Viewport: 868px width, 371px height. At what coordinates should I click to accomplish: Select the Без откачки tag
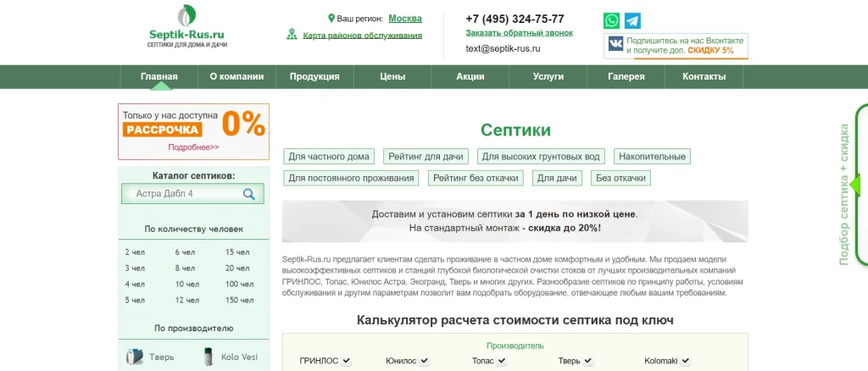(x=620, y=178)
